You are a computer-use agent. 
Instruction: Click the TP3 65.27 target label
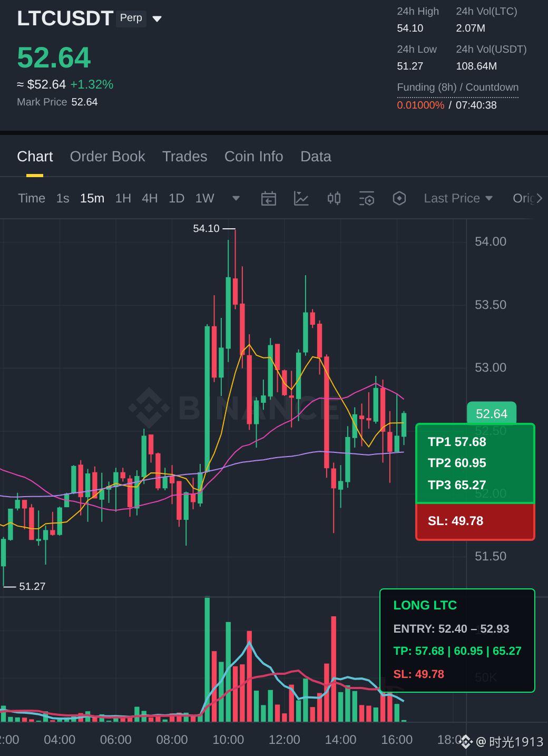point(457,485)
